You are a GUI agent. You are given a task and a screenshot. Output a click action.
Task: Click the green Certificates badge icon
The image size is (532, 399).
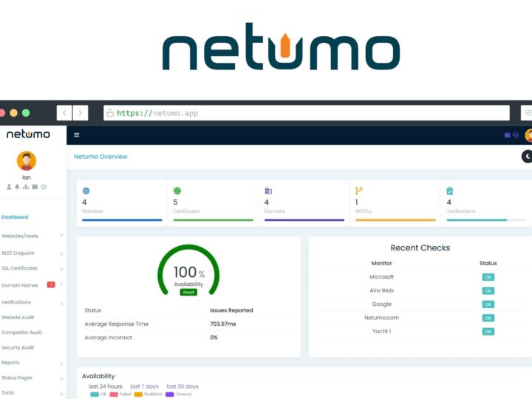click(x=177, y=191)
